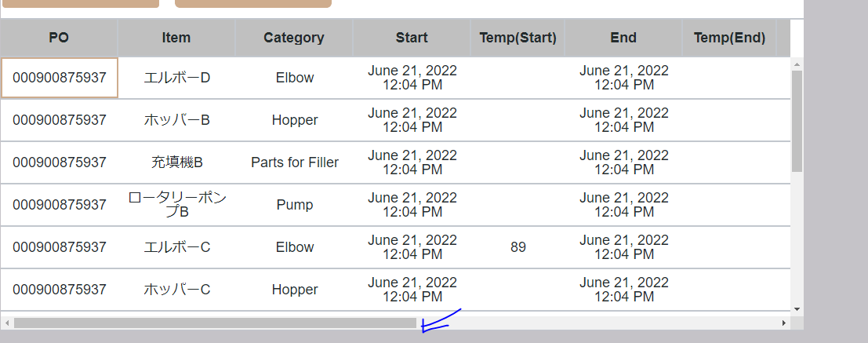Image resolution: width=868 pixels, height=343 pixels.
Task: Click the vertical scrollbar down arrow
Action: [x=797, y=309]
